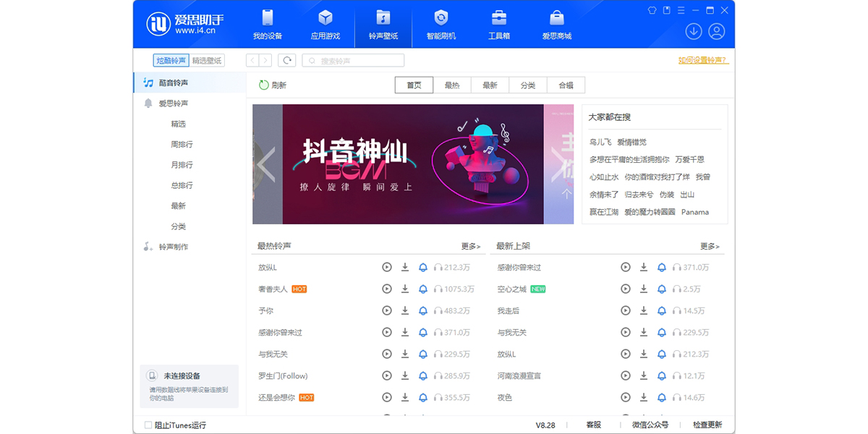Viewport: 868px width, 434px height.
Task: Go forward with the right arrow button
Action: [265, 61]
